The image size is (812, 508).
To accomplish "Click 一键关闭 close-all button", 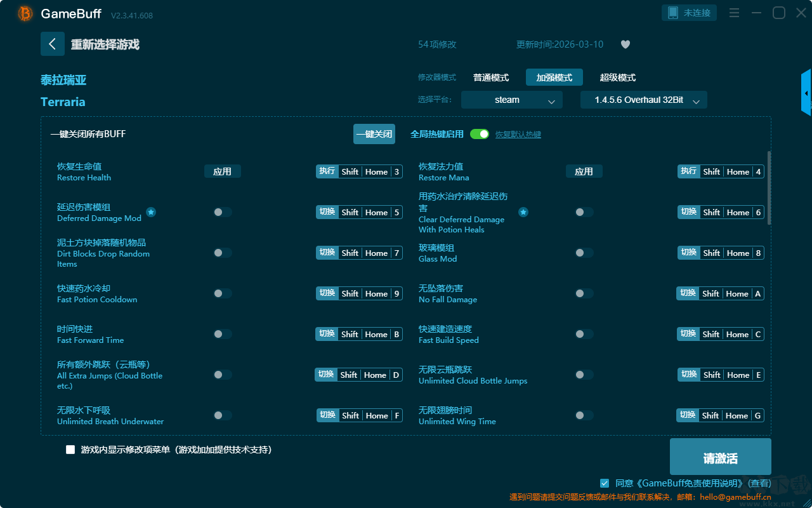I will click(x=374, y=134).
